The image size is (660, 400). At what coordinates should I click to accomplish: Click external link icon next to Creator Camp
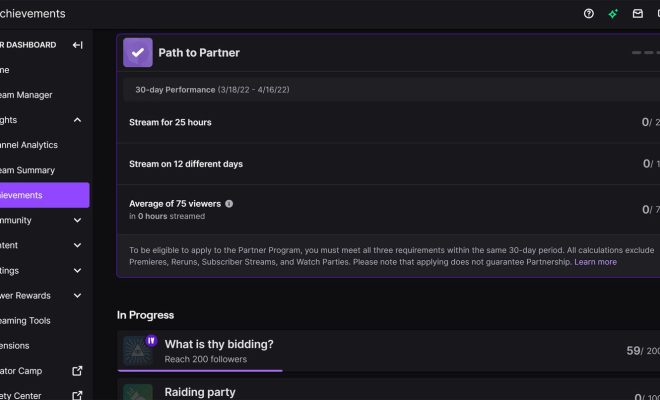point(77,371)
